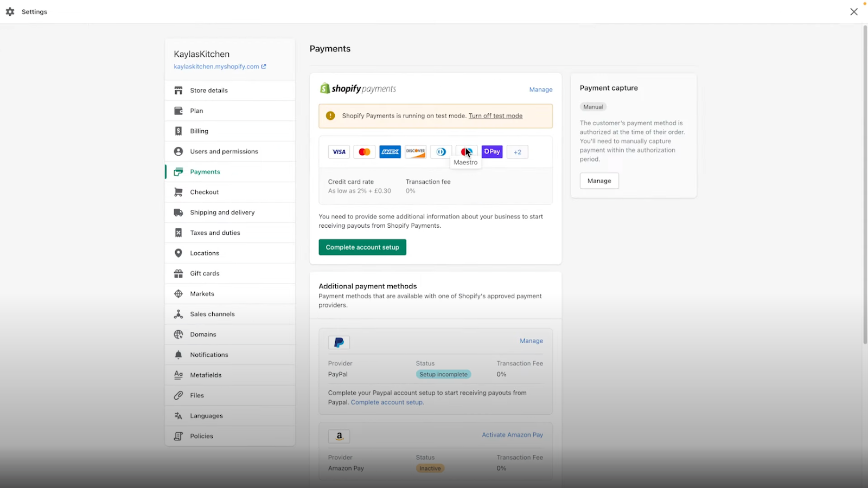Click Complete account setup button
This screenshot has height=488, width=868.
[362, 247]
